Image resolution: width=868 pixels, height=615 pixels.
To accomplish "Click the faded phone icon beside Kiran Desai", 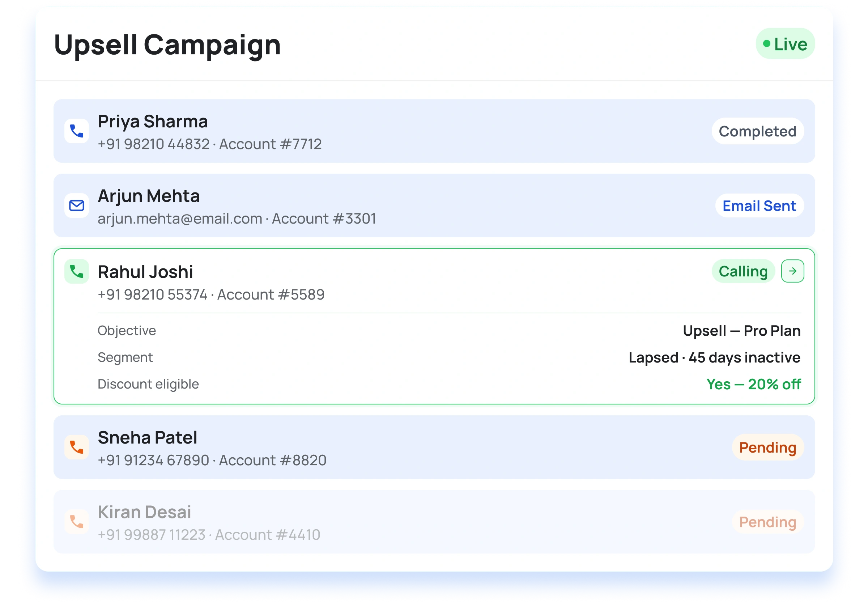I will coord(76,522).
